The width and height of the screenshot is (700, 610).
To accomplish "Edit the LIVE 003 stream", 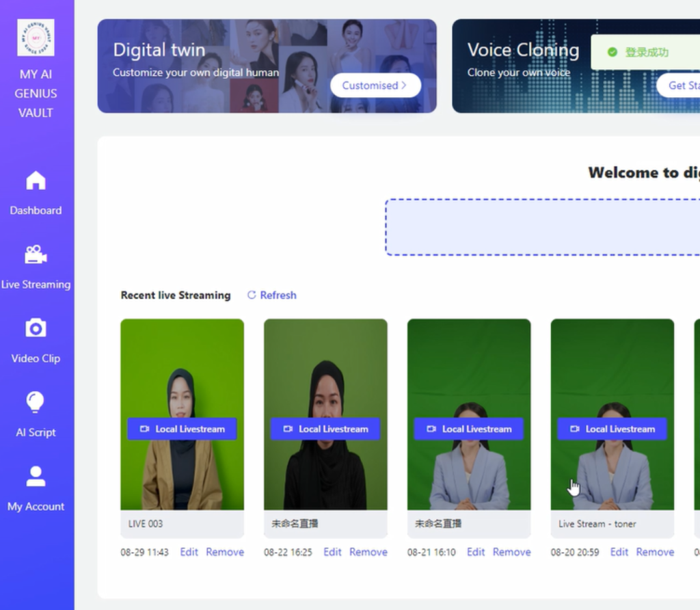I will click(189, 552).
